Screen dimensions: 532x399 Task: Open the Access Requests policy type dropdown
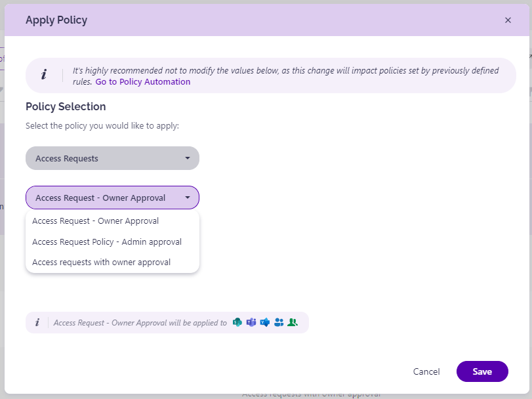(112, 158)
